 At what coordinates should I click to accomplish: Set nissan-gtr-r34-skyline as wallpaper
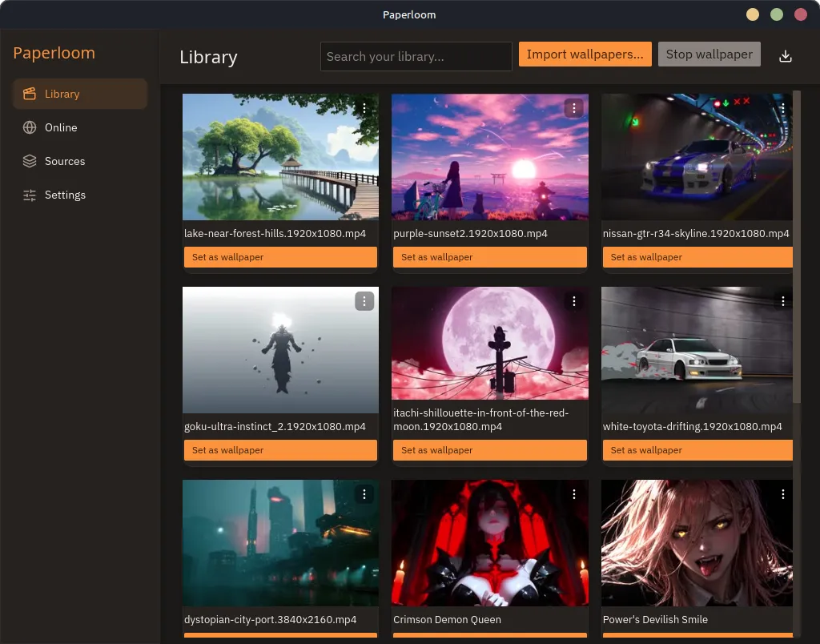(697, 257)
